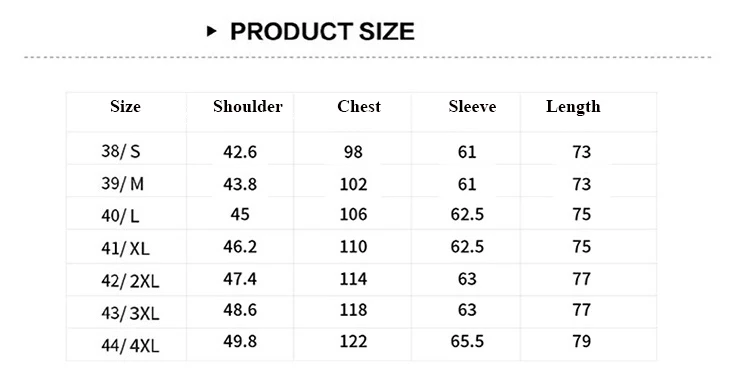This screenshot has height=386, width=750.
Task: Select the Shoulder column header
Action: 248,106
